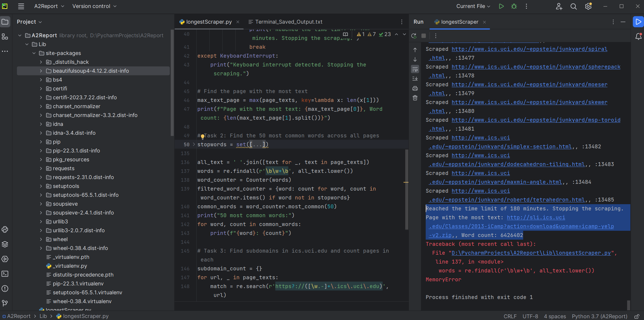Toggle soft-wrap in the Run console

coord(415,69)
